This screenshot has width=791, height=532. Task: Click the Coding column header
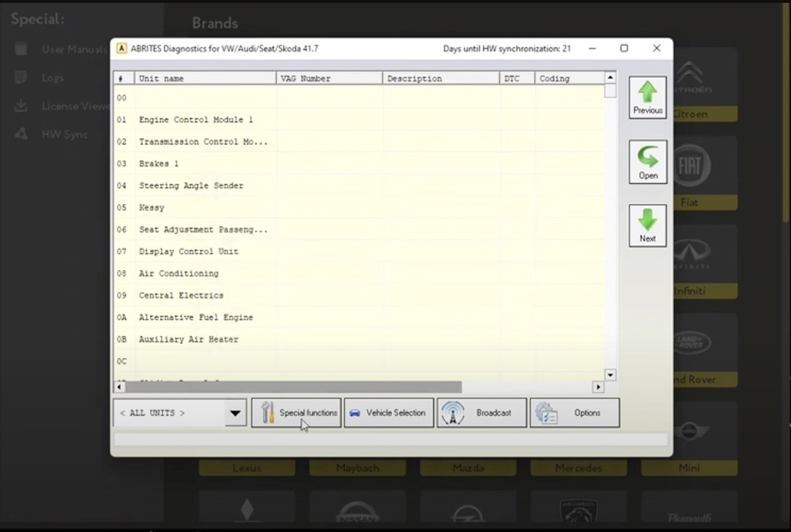click(x=569, y=78)
